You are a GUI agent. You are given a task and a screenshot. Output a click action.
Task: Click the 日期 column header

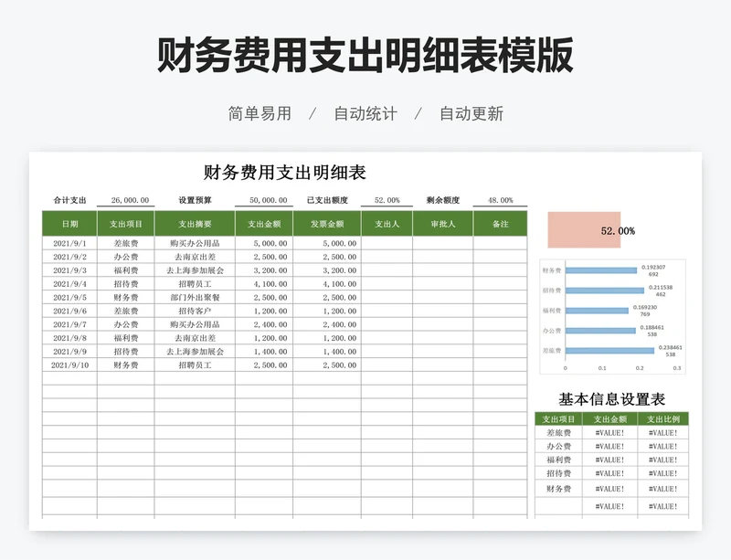tap(70, 224)
